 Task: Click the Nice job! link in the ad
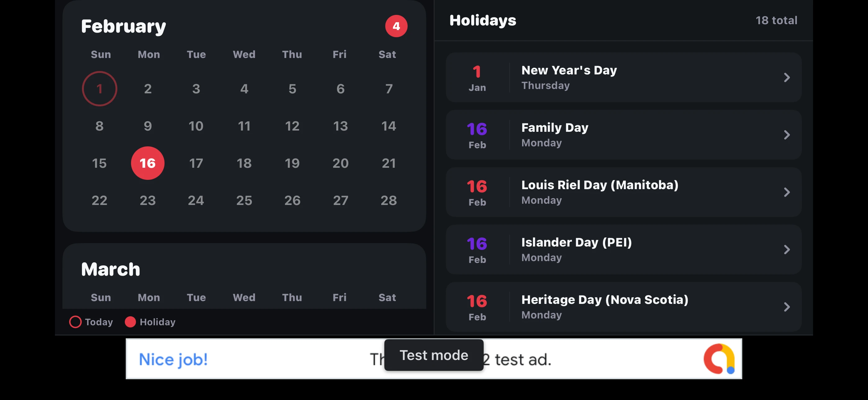173,359
